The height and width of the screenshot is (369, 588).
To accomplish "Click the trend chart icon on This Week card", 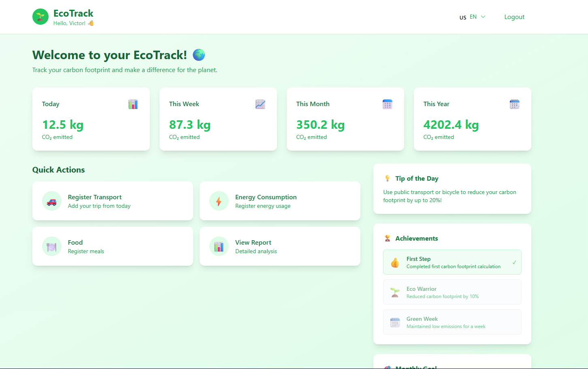I will pos(260,104).
